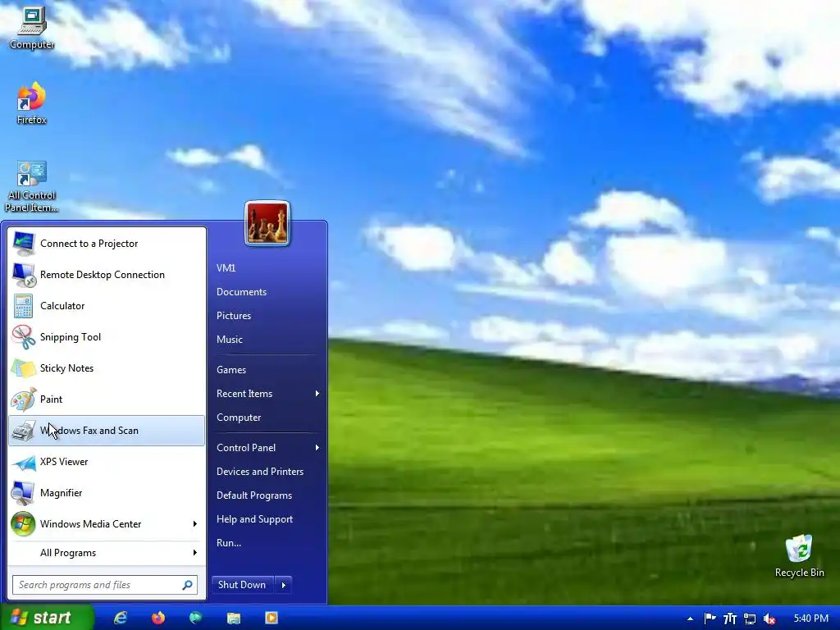Viewport: 840px width, 630px height.
Task: Click the muted volume tray icon
Action: [x=769, y=619]
